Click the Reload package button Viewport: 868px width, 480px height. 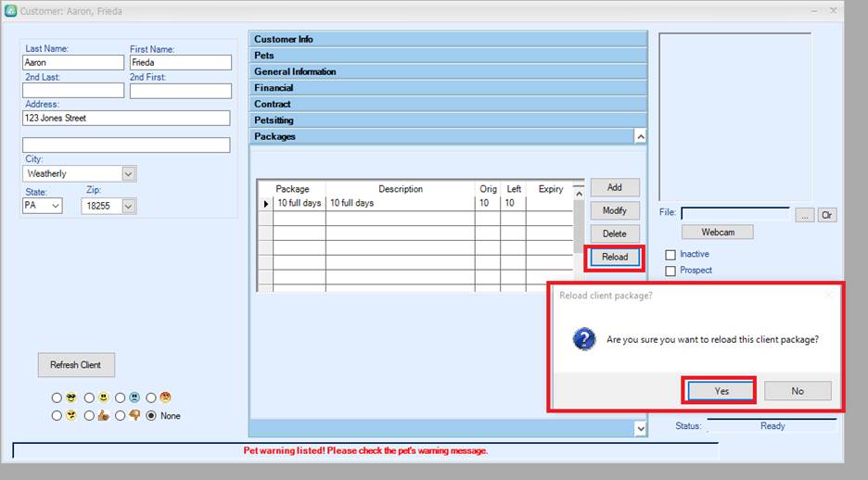pos(615,258)
